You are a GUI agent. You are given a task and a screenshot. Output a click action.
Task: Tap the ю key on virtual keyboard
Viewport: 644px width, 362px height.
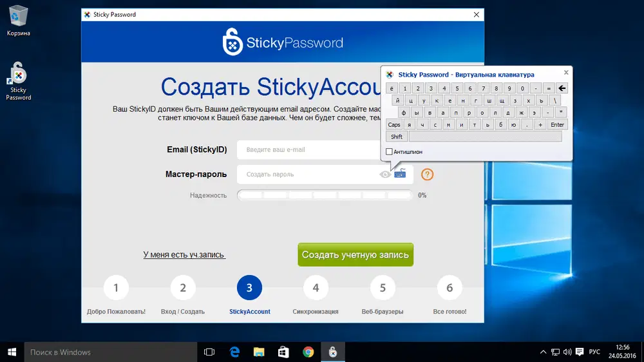pos(513,124)
